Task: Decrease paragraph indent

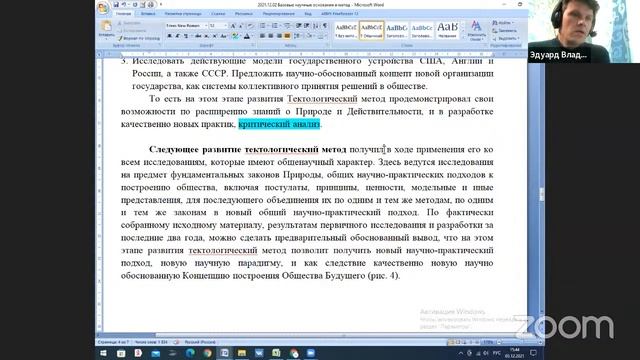Action: pos(299,26)
